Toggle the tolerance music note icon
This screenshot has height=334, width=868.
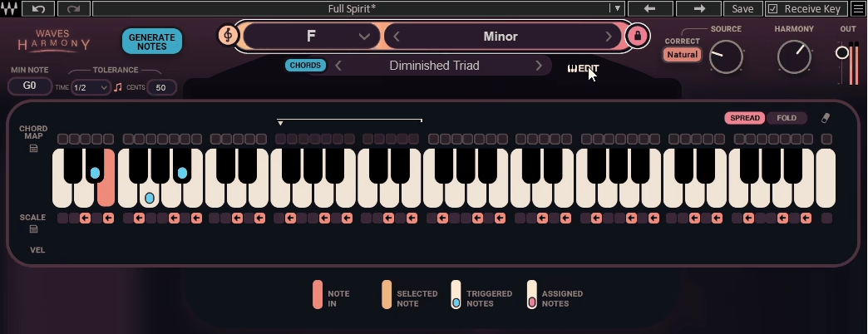tap(118, 87)
